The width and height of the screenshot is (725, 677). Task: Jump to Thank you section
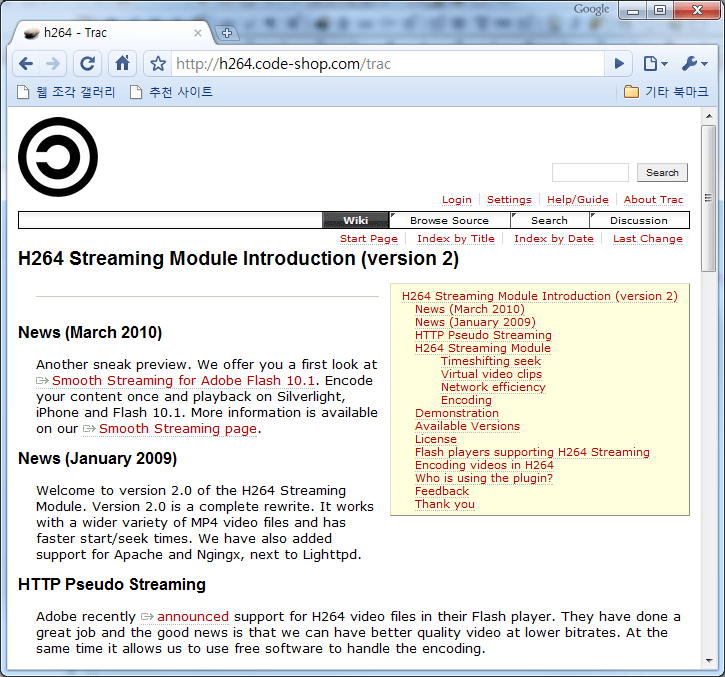445,504
